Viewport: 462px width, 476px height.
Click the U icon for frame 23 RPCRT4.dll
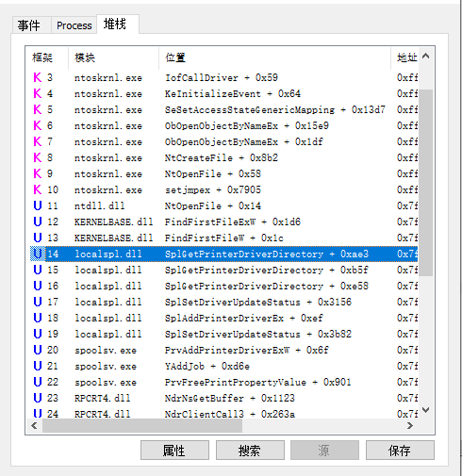click(x=38, y=398)
